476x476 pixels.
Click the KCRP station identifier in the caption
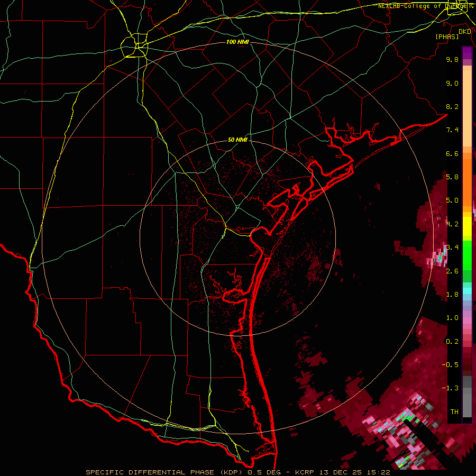pyautogui.click(x=304, y=472)
